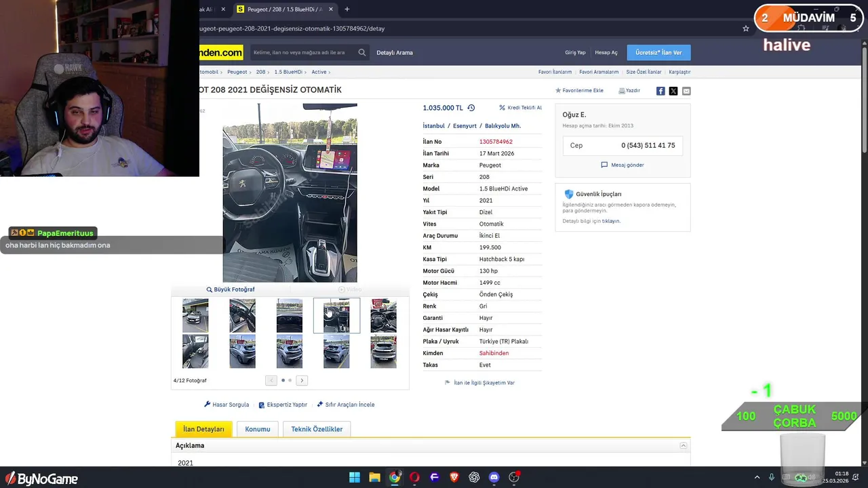The height and width of the screenshot is (488, 868).
Task: Click 208 in the breadcrumb
Action: (260, 72)
